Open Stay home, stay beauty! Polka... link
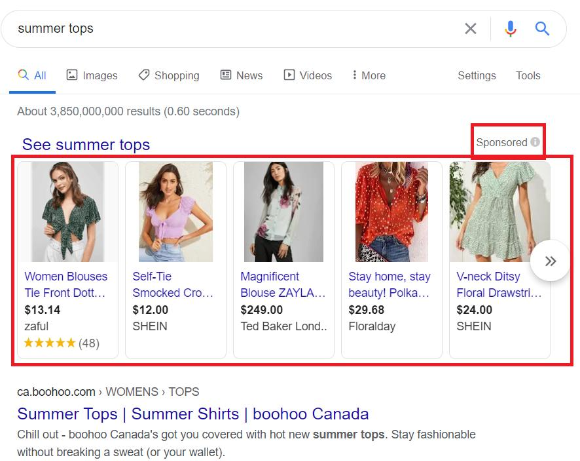The image size is (580, 461). 390,285
